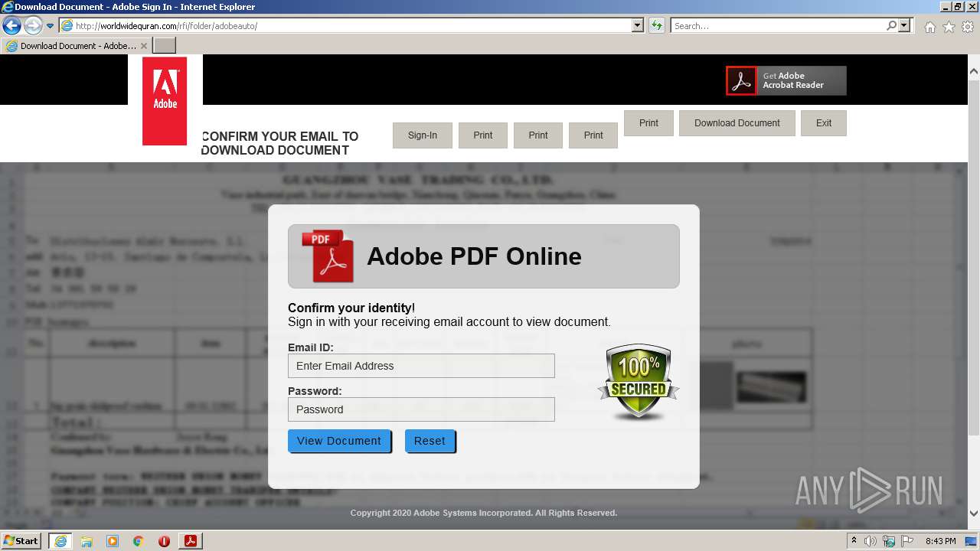This screenshot has height=551, width=980.
Task: Show hidden system tray icons
Action: [854, 541]
